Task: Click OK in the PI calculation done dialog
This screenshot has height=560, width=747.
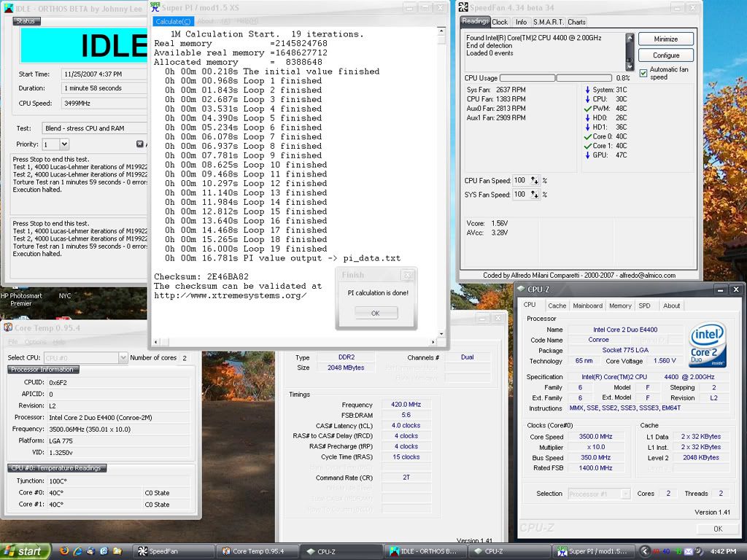Action: point(376,313)
